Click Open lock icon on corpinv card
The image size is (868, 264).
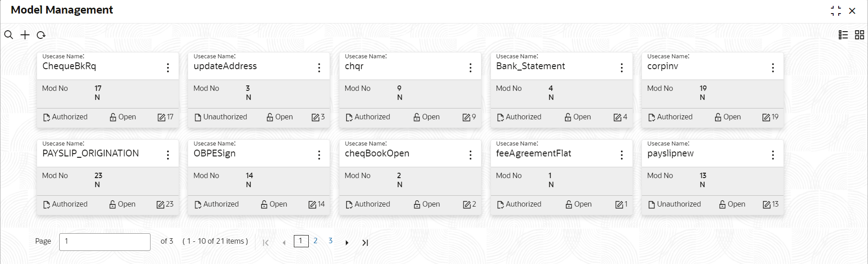(718, 118)
